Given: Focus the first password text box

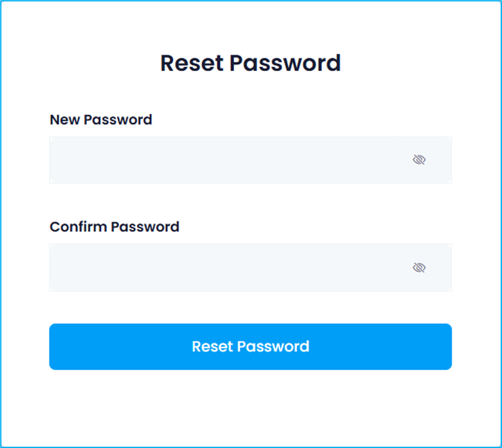Looking at the screenshot, I should pos(224,160).
